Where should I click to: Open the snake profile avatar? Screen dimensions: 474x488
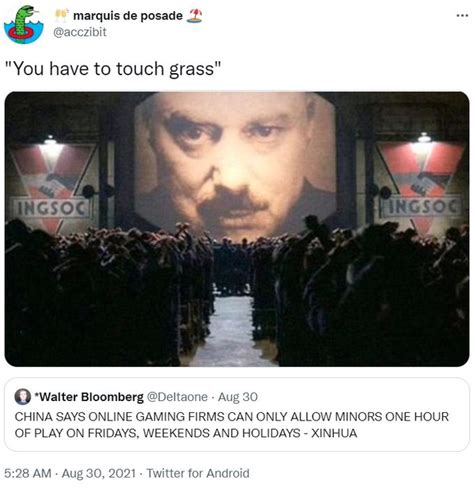(23, 25)
